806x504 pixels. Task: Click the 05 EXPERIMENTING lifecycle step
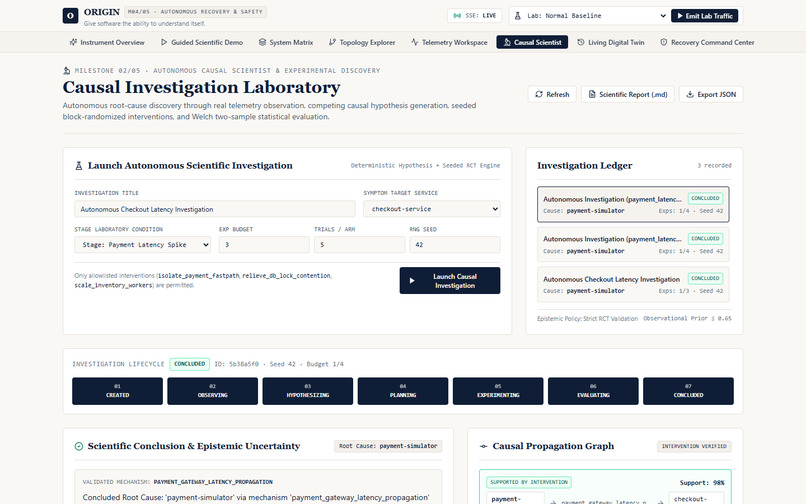(498, 391)
